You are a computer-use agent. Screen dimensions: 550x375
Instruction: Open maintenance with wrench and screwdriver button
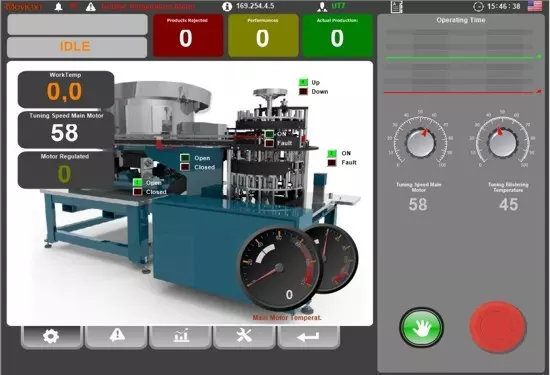coord(244,337)
